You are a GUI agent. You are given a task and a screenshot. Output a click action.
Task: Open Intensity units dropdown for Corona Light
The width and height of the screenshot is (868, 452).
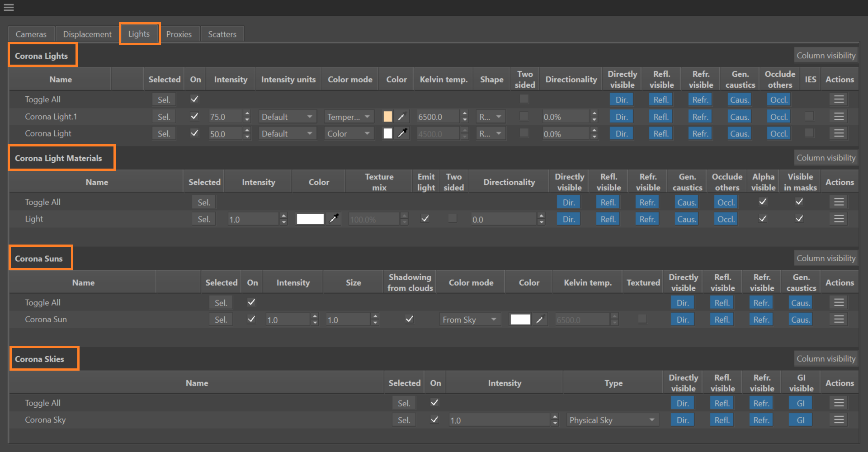tap(287, 133)
